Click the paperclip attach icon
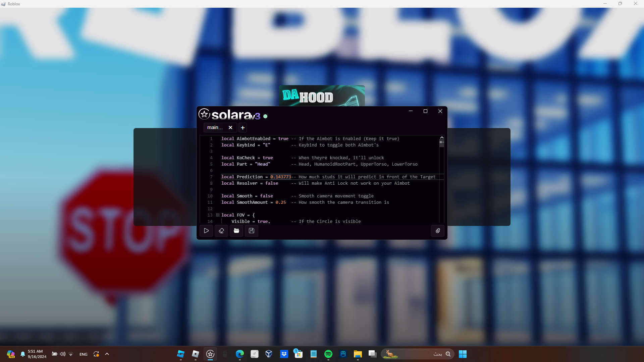The image size is (644, 362). [438, 231]
